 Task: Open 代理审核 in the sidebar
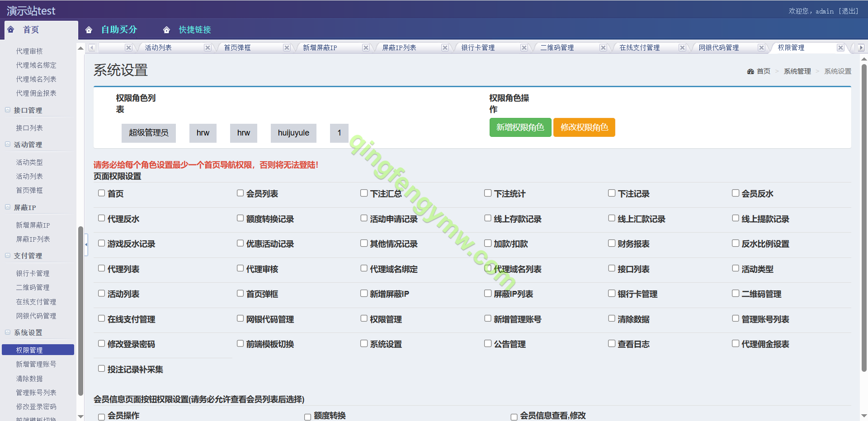click(x=29, y=51)
